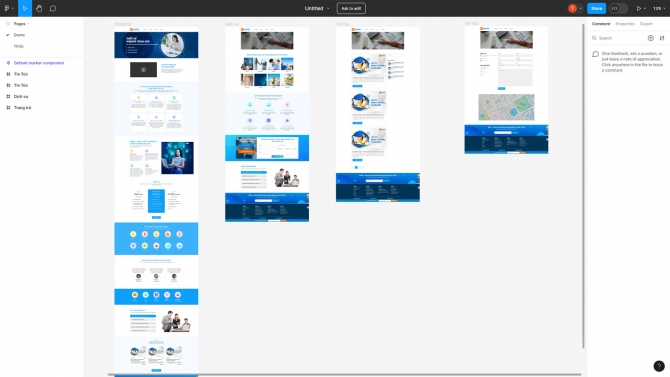Open the dropdown arrow beside user avatar

pyautogui.click(x=580, y=9)
